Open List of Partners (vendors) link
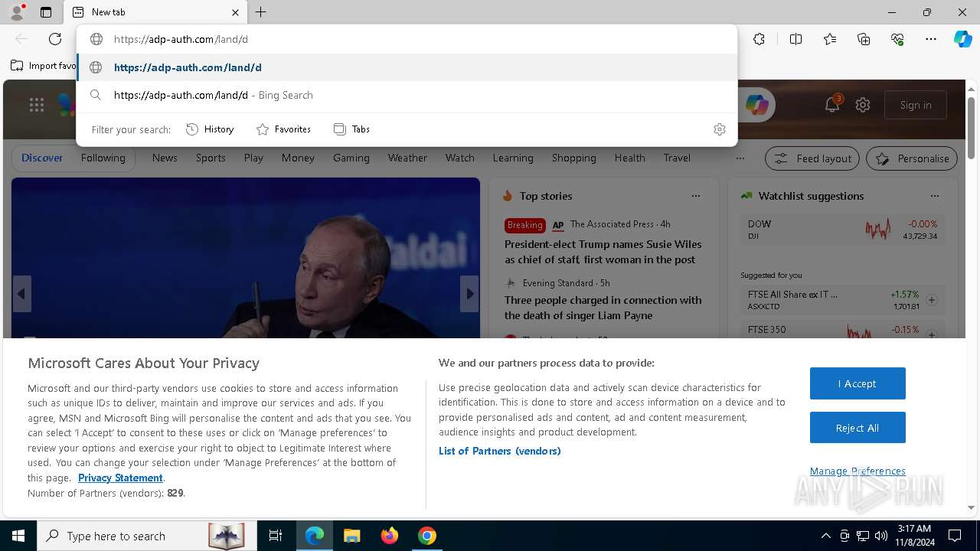The width and height of the screenshot is (980, 551). 499,451
